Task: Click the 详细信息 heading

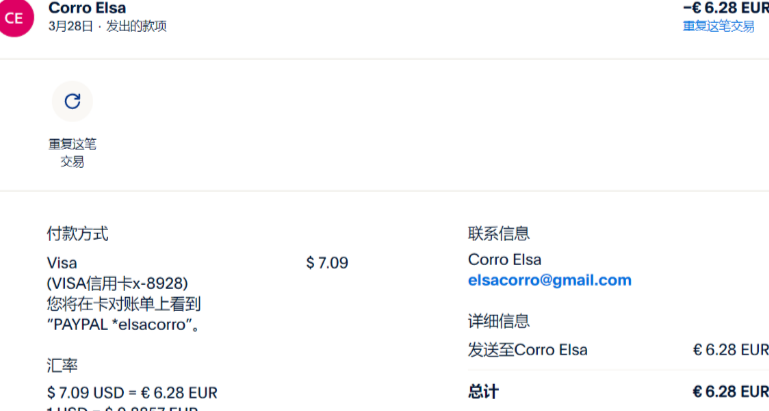Action: click(x=498, y=321)
